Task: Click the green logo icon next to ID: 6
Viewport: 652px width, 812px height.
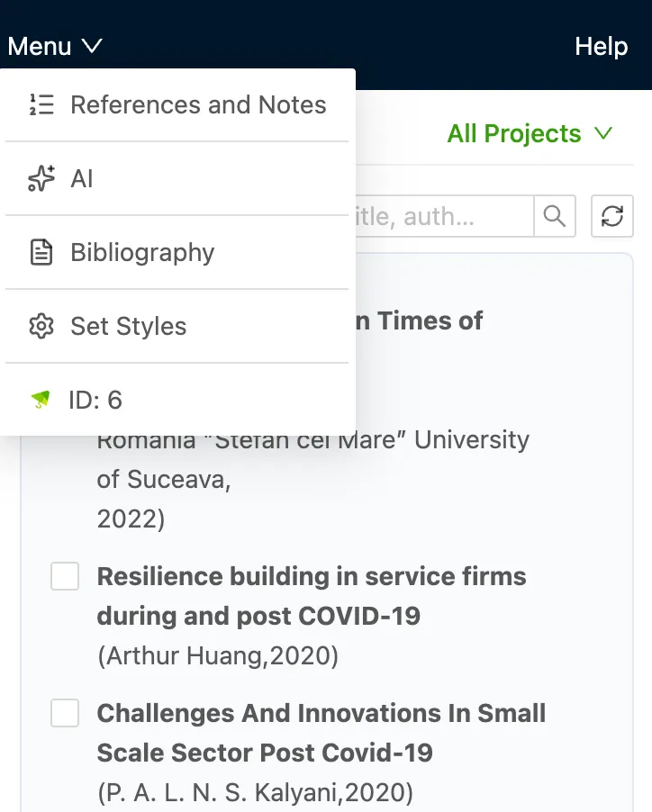Action: [x=41, y=400]
